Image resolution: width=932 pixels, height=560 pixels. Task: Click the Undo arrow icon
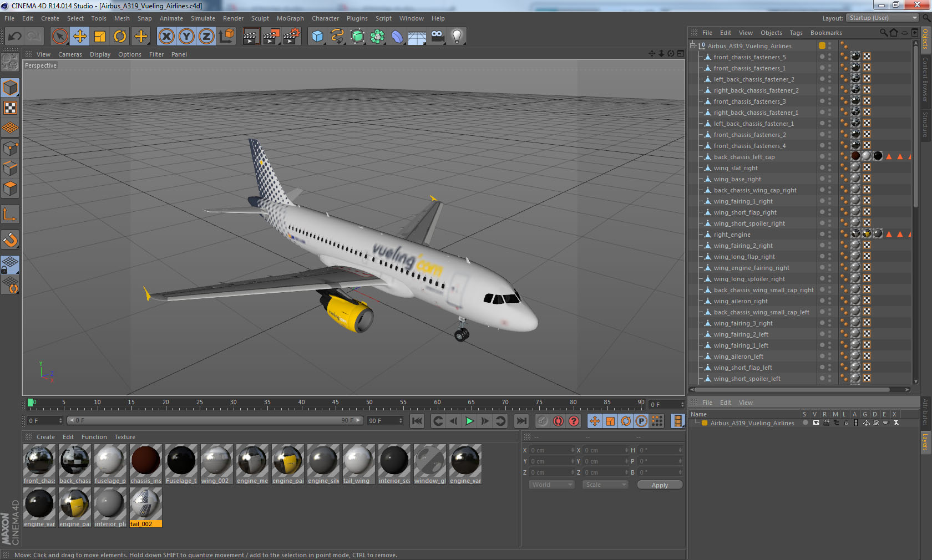[15, 37]
